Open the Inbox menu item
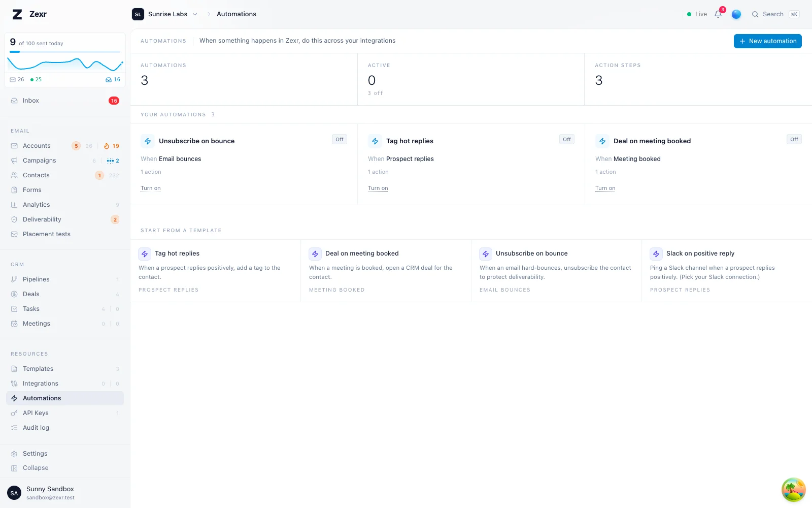The width and height of the screenshot is (812, 508). [x=65, y=101]
